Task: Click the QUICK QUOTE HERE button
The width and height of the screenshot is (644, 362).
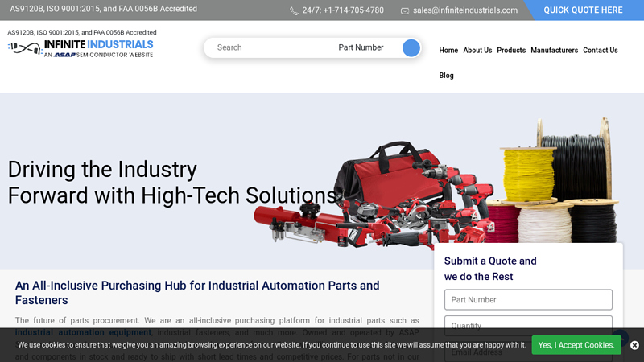Action: [583, 10]
